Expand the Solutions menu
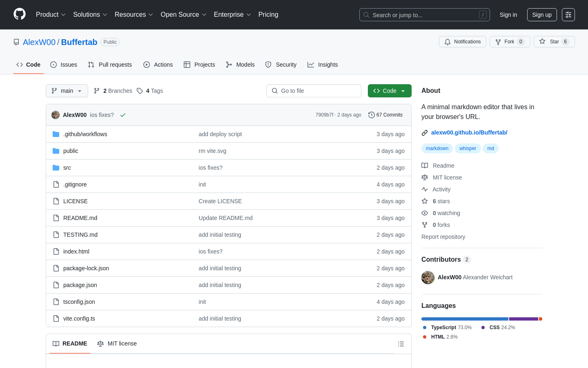Viewport: 588px width, 368px height. click(90, 15)
